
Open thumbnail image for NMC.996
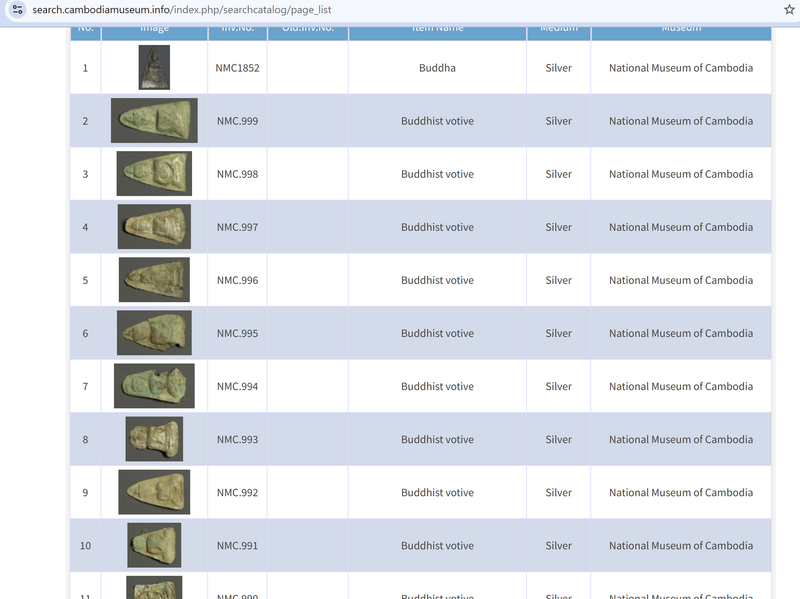click(154, 280)
